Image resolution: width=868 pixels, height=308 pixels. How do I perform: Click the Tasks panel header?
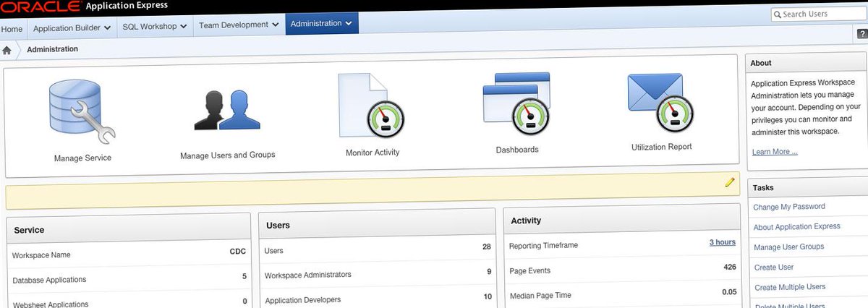(x=807, y=187)
